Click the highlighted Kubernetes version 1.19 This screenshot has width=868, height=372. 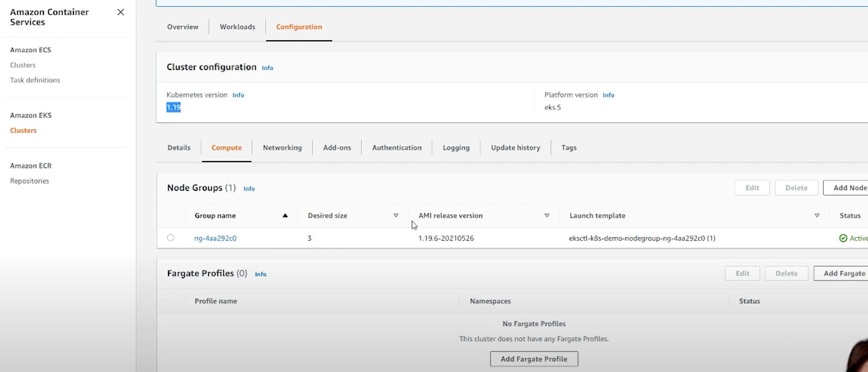click(x=174, y=107)
